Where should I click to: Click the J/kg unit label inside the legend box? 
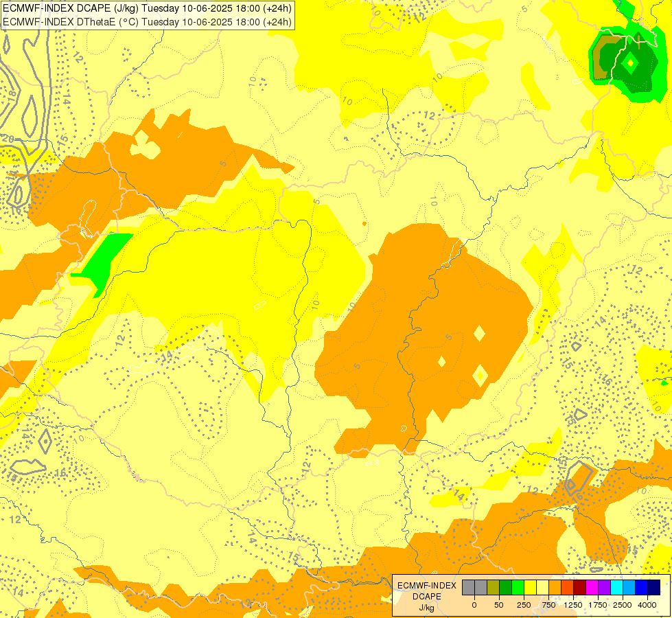tap(427, 608)
